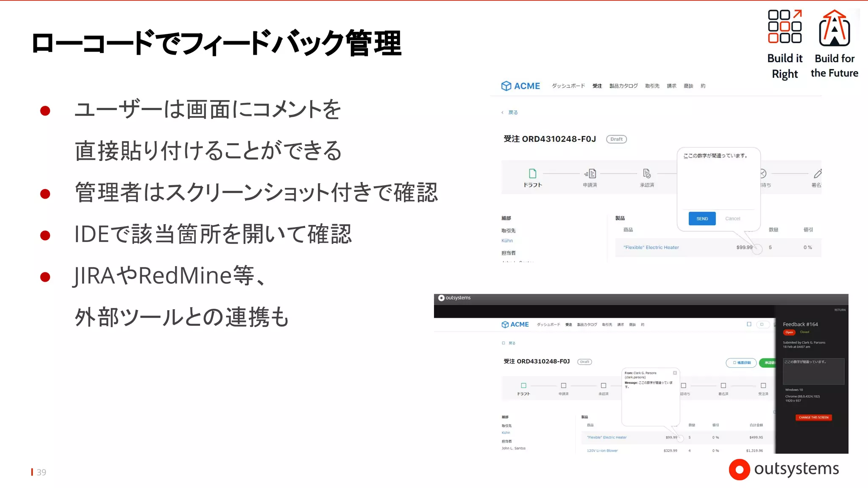
Task: Open 商談 in upper ACME navigation
Action: click(689, 86)
